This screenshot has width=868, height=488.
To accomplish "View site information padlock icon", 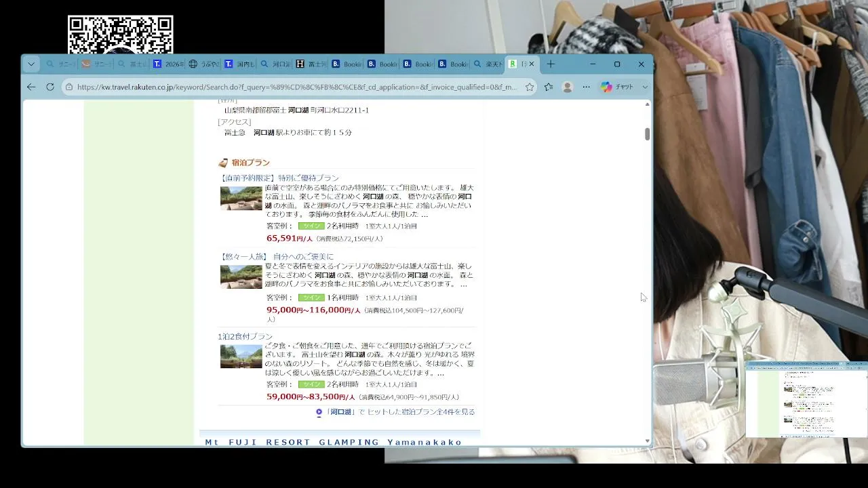I will coord(68,87).
